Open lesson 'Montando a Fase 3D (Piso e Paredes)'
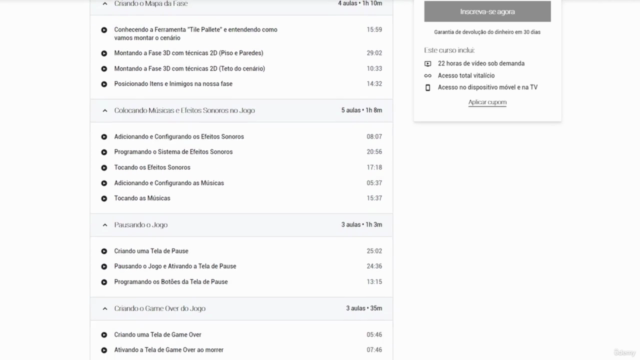 [189, 53]
